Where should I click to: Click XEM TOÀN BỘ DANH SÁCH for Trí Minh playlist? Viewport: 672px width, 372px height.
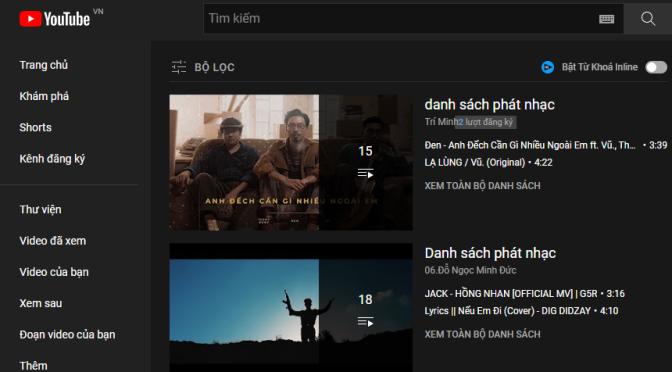point(482,186)
